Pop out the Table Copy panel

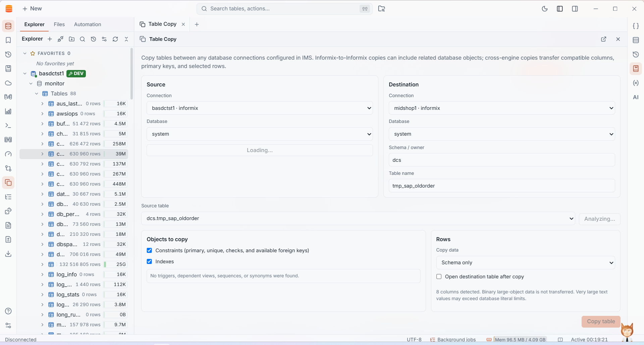[604, 39]
